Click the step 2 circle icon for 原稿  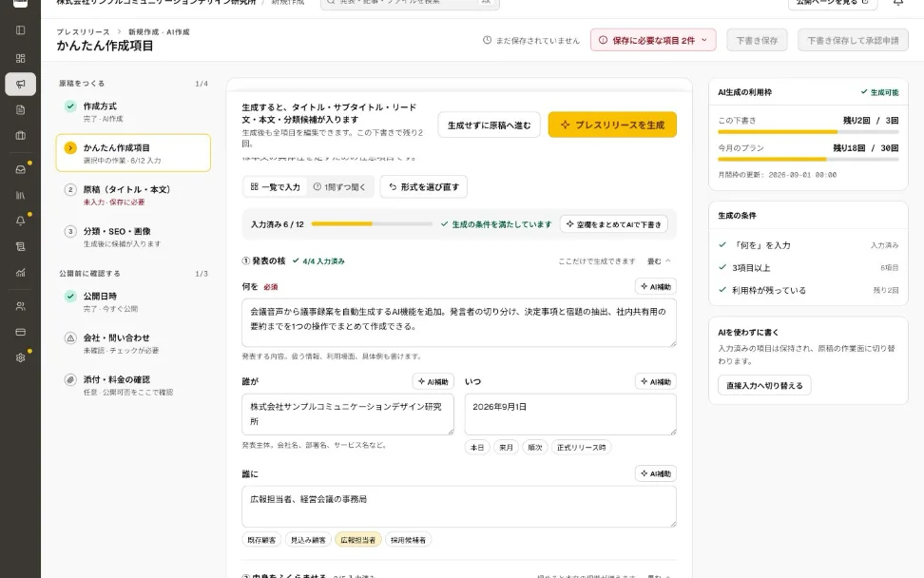(70, 189)
